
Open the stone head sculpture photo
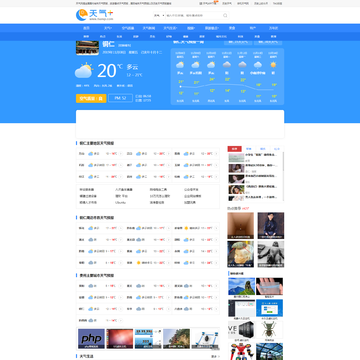[240, 254]
